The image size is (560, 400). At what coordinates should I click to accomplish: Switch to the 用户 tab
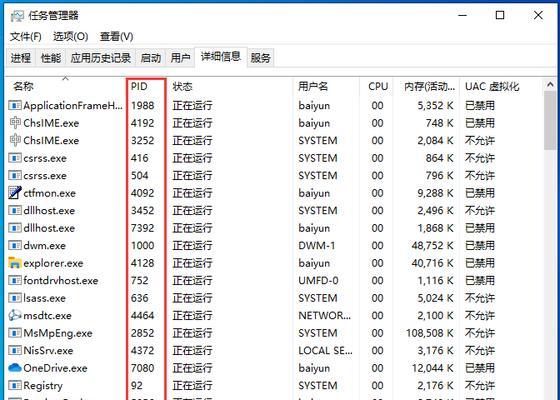coord(180,58)
